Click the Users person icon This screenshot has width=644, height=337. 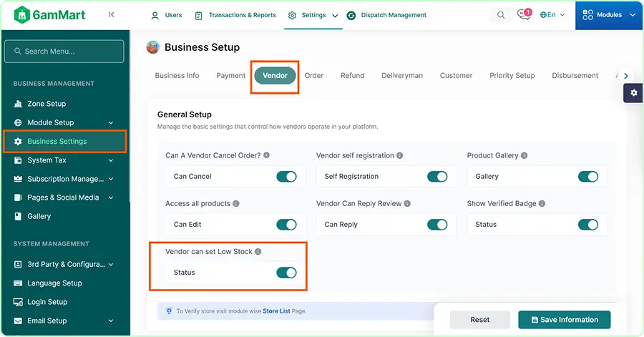coord(155,16)
